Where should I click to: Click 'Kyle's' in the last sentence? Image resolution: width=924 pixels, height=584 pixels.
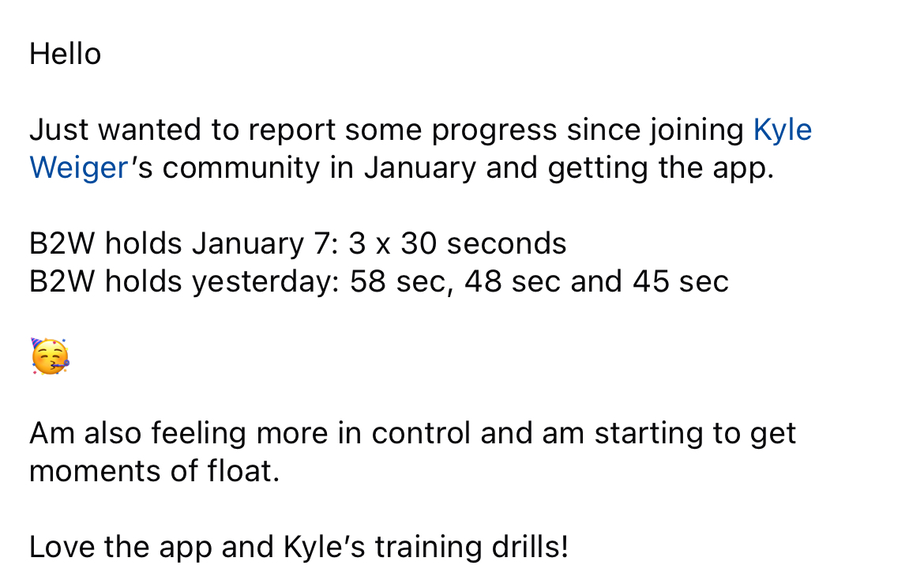point(324,548)
